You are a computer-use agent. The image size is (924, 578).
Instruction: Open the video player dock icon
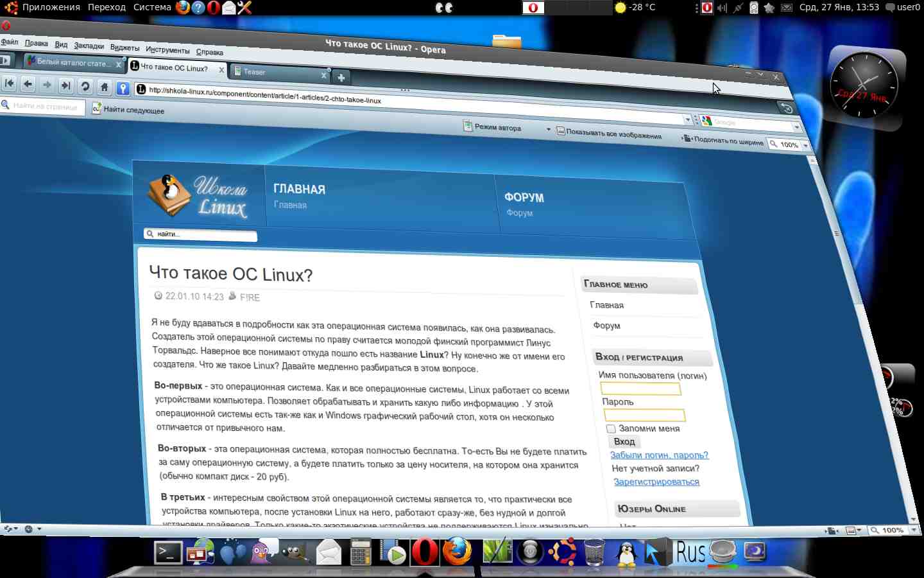coord(393,552)
